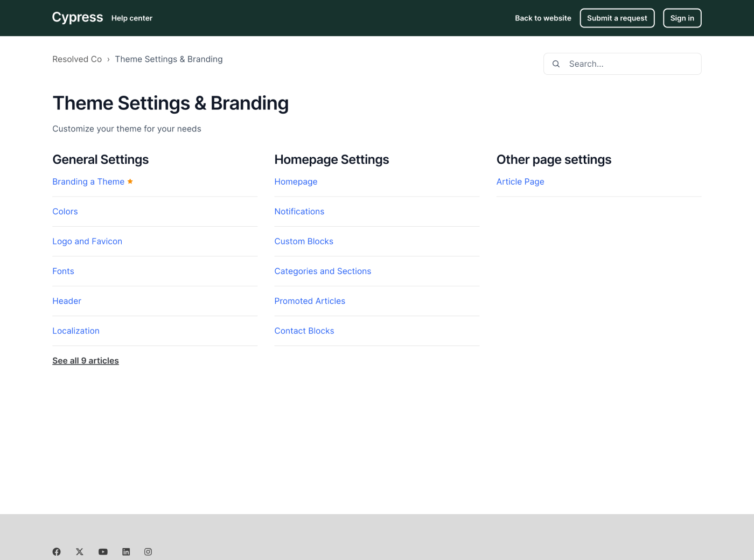Click the search magnifier icon
Screen dimensions: 754x560
[x=556, y=64]
